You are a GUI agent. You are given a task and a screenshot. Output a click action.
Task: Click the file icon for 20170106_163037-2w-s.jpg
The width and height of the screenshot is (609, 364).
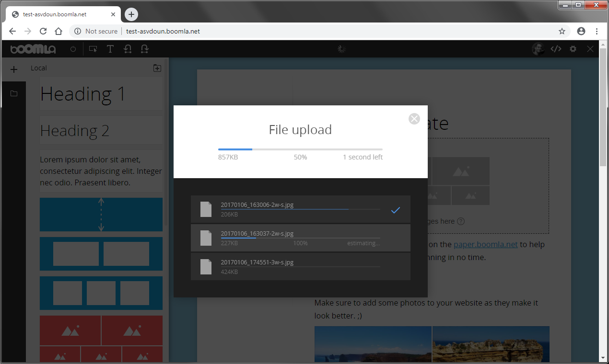(x=206, y=238)
